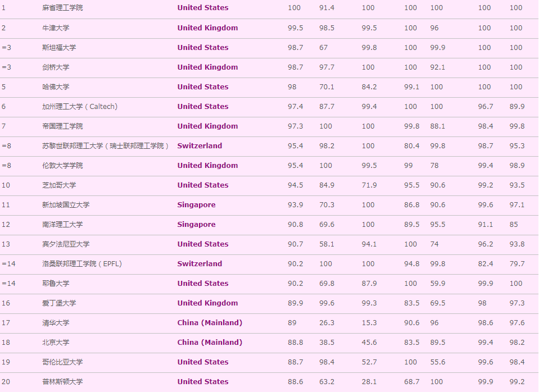539x392 pixels.
Task: Select rank =8 beside 伦敦大学学院
Action: coord(7,165)
